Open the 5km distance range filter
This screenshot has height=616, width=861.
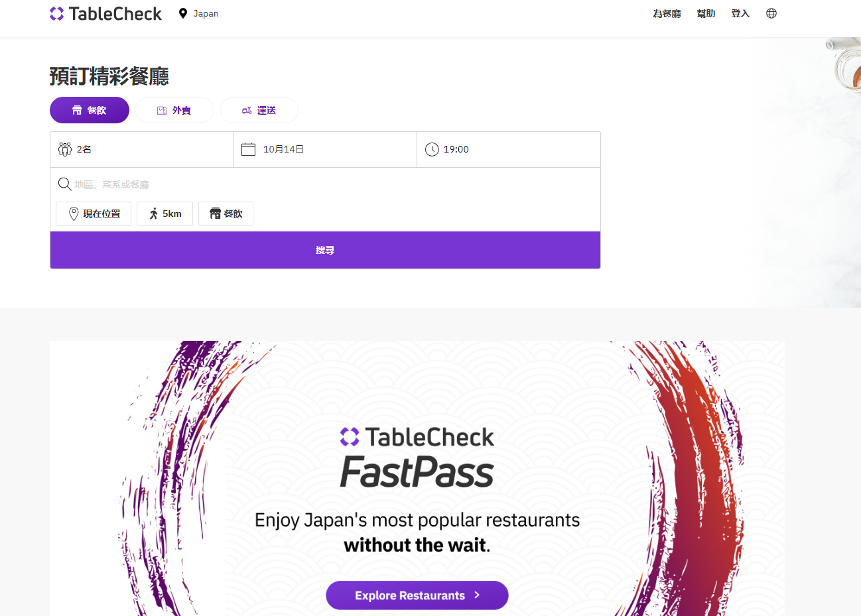[x=165, y=214]
